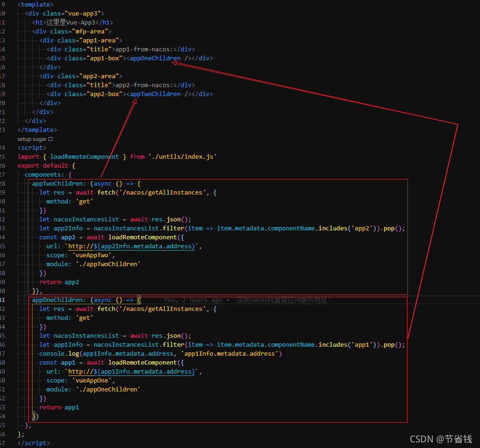Click the "appOneChildren:" property key
This screenshot has height=448, width=480.
(x=59, y=300)
